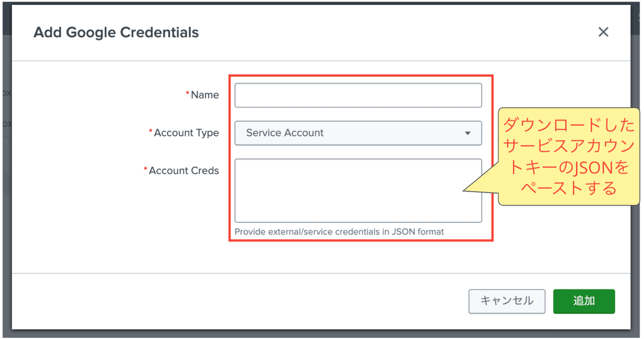Click inside the Account Creds text area
Viewport: 644px width, 339px height.
tap(358, 190)
